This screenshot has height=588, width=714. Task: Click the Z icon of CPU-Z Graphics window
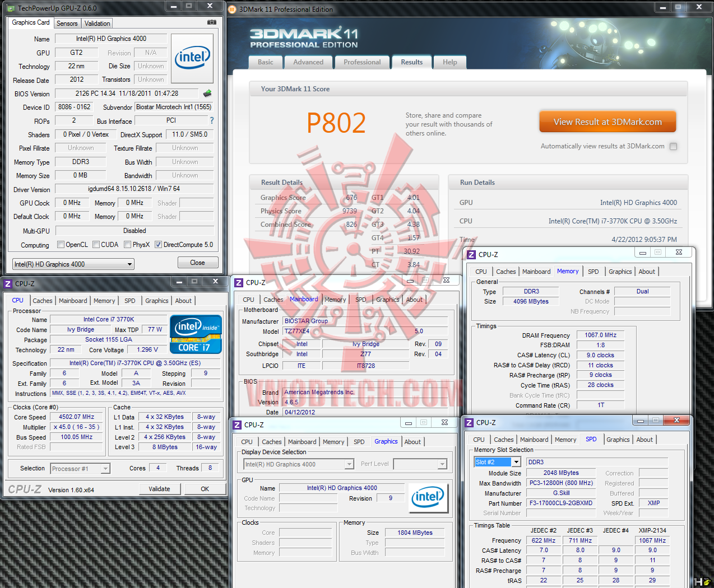[237, 424]
